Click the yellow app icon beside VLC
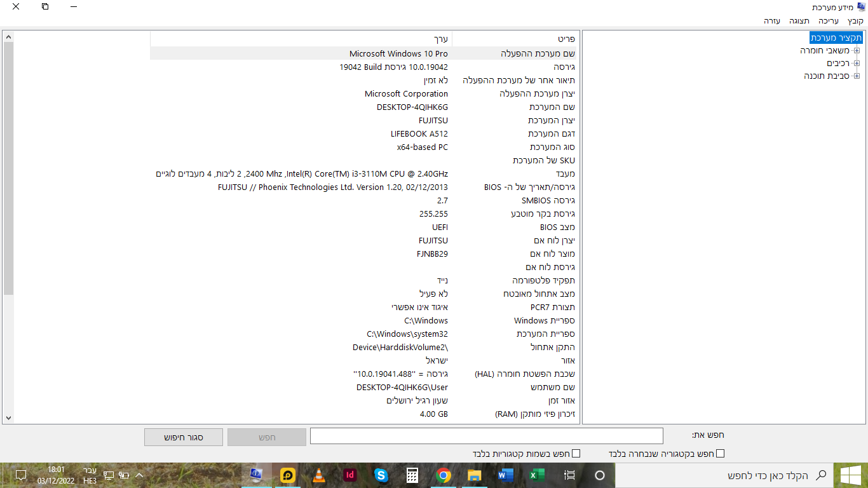 click(x=288, y=475)
